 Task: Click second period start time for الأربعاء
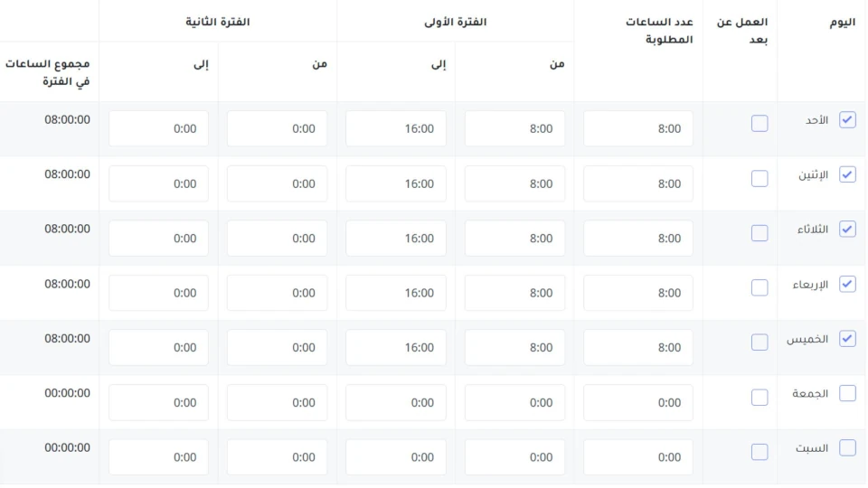point(277,293)
